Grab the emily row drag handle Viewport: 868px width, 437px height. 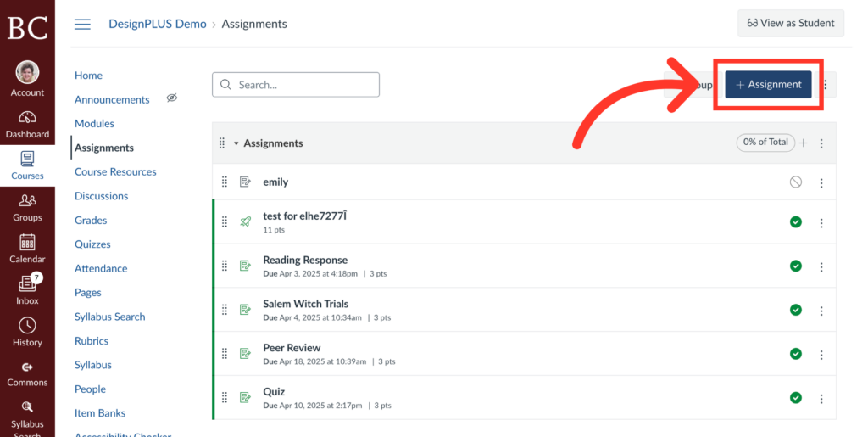(x=224, y=182)
